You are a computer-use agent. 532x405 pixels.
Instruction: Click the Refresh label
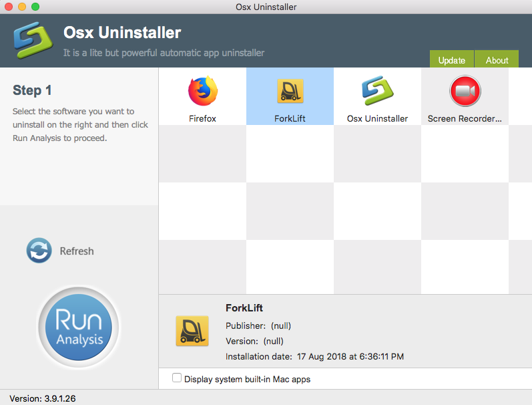pyautogui.click(x=77, y=251)
